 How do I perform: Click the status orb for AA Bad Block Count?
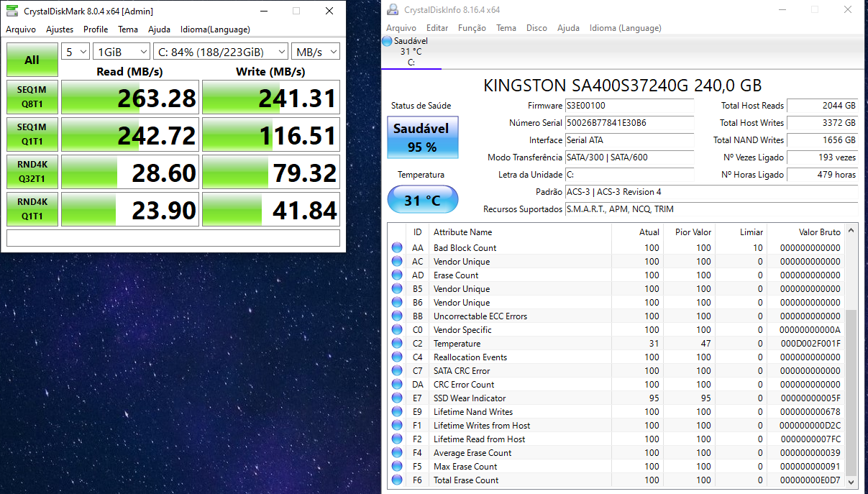coord(397,248)
